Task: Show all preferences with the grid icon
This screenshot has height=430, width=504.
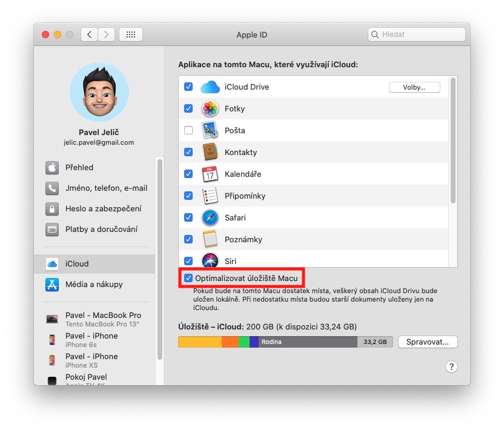Action: 130,35
